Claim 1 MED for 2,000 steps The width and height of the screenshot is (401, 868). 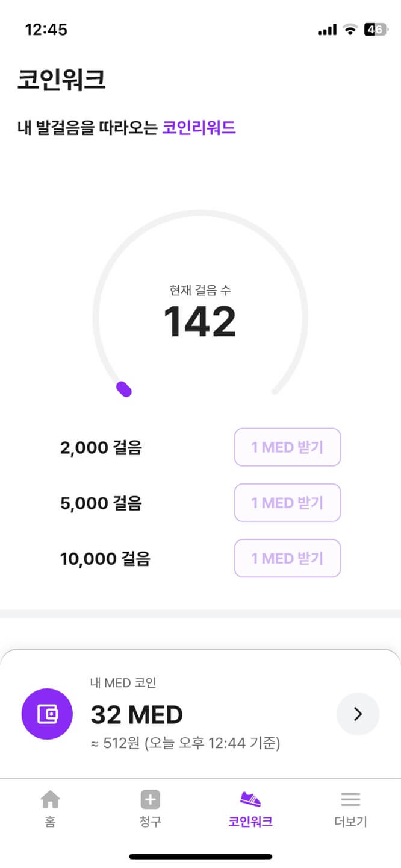pos(287,447)
